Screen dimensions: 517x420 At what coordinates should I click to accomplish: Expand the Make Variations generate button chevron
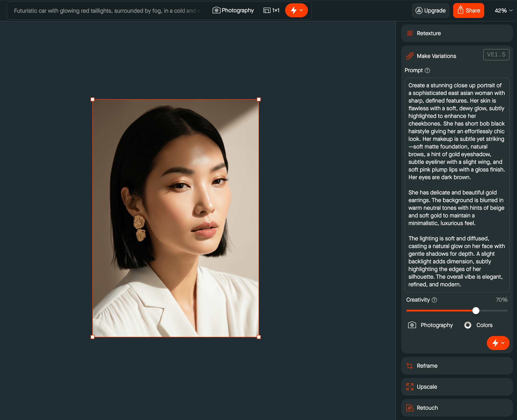[503, 343]
